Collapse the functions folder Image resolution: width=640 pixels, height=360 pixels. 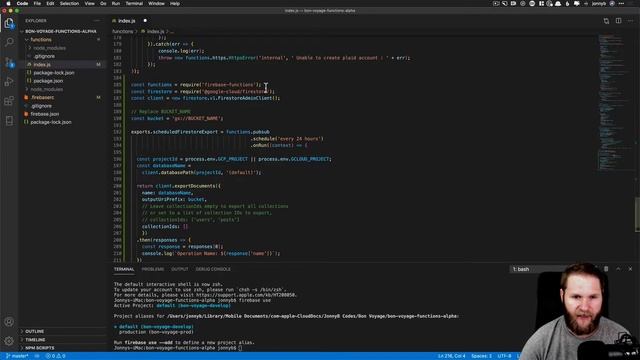(x=41, y=40)
